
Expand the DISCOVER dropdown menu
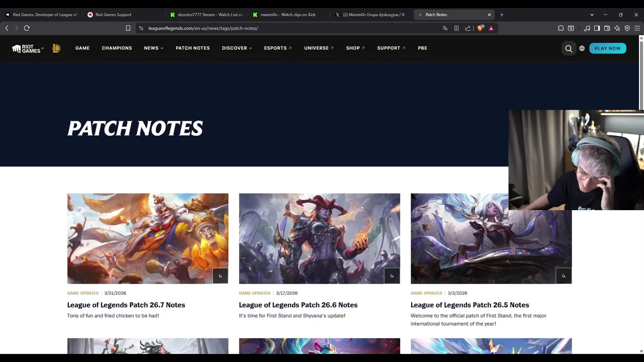[x=237, y=48]
